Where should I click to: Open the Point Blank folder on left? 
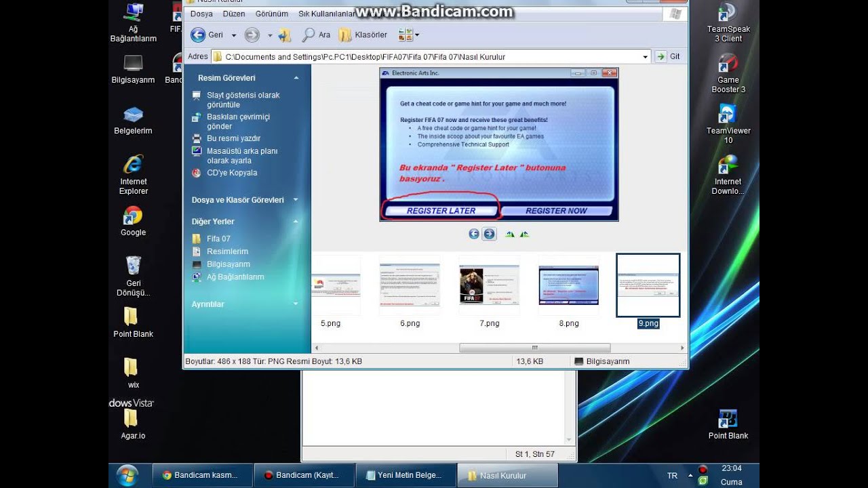click(133, 323)
